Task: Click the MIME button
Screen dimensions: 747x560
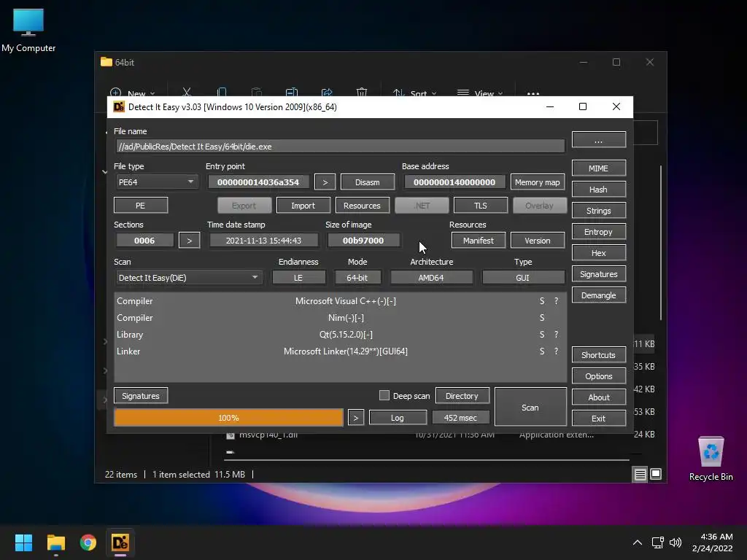Action: 598,168
